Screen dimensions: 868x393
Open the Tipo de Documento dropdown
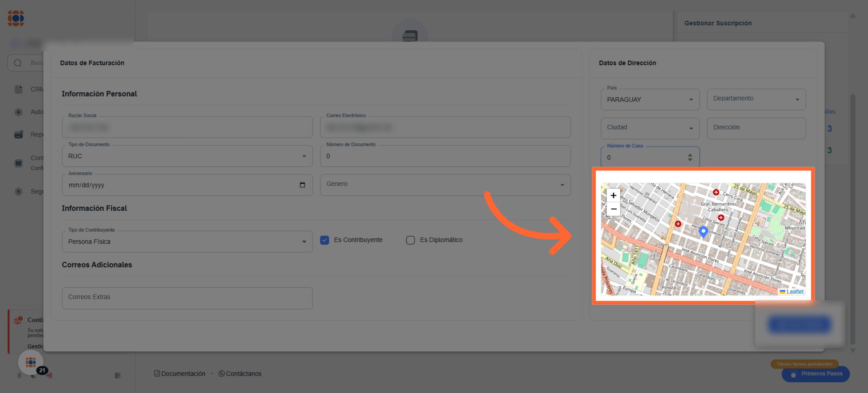pyautogui.click(x=187, y=156)
